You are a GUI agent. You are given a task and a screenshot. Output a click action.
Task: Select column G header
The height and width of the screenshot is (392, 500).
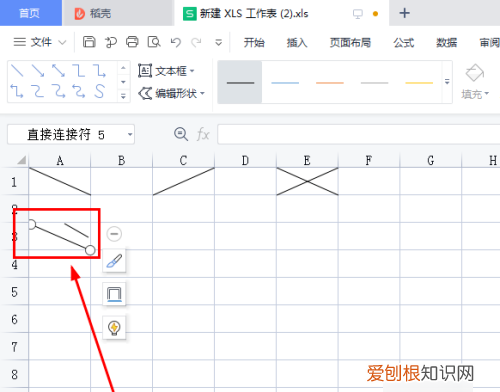click(431, 160)
